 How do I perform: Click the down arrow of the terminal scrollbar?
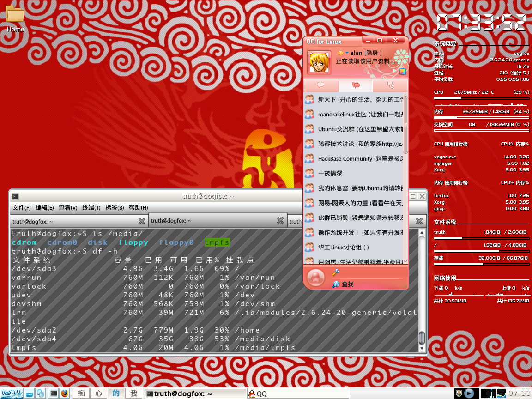(421, 348)
